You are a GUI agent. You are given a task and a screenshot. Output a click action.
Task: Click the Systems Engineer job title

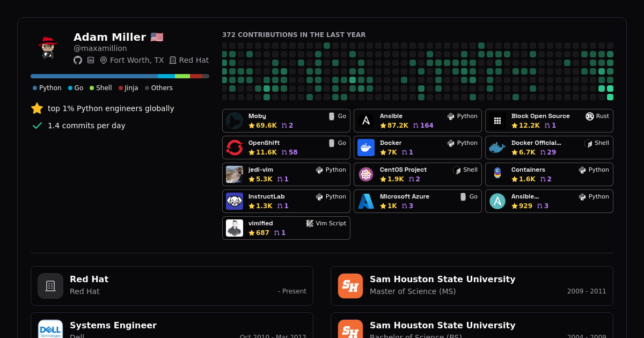point(113,325)
